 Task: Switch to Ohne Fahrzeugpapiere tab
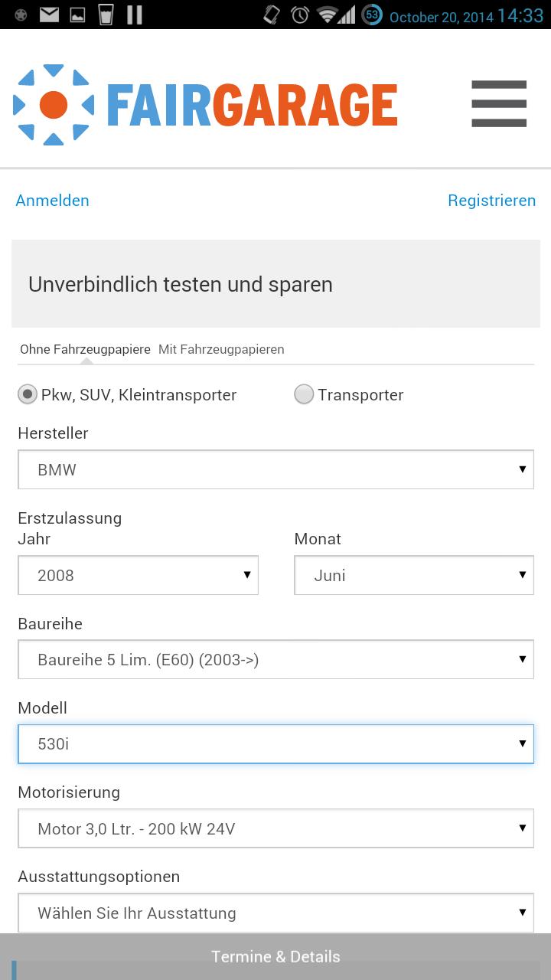[85, 349]
